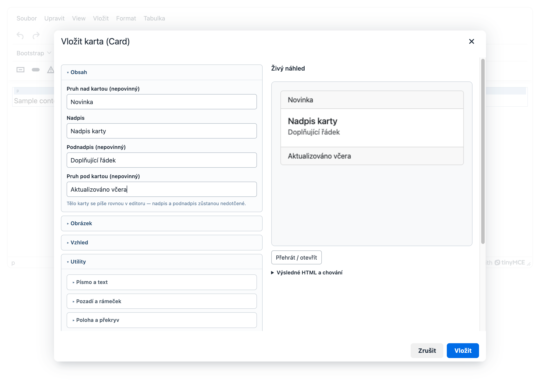This screenshot has height=392, width=540.
Task: Expand Výsledné HTML a chování details
Action: click(307, 272)
